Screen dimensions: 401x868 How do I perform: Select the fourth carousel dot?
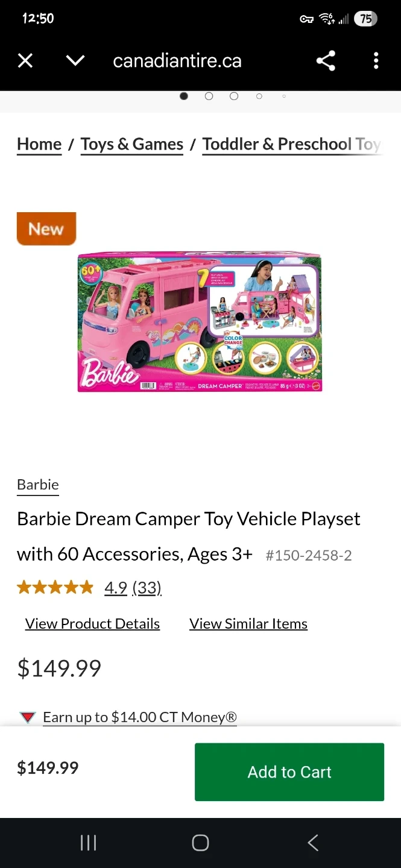[x=259, y=96]
